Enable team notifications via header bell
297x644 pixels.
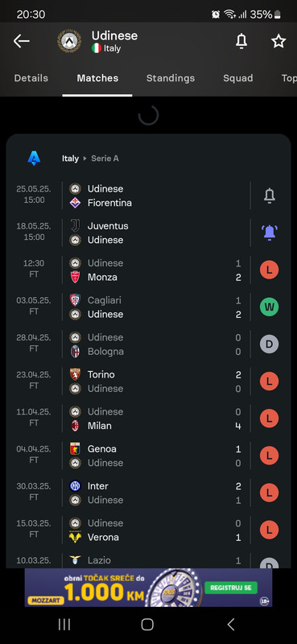pyautogui.click(x=241, y=41)
